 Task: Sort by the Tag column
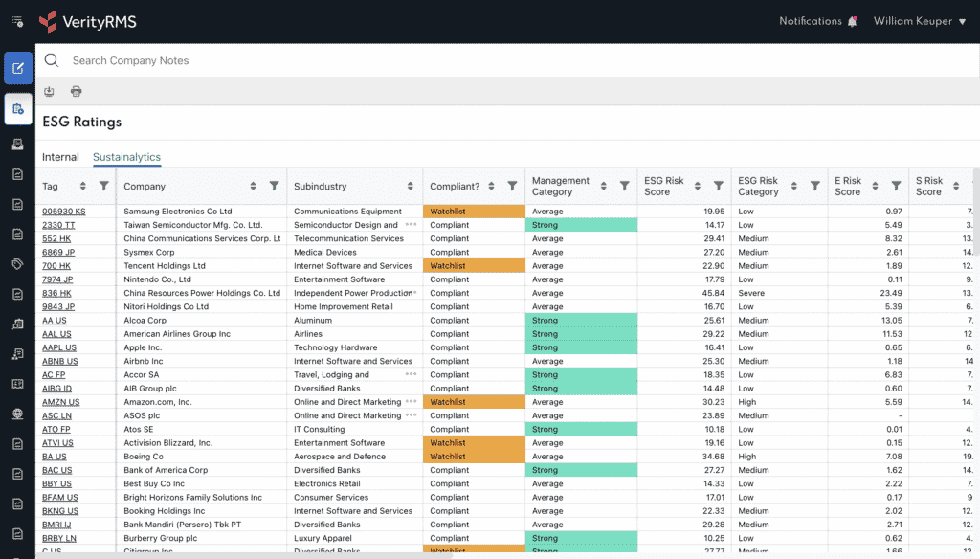point(82,186)
